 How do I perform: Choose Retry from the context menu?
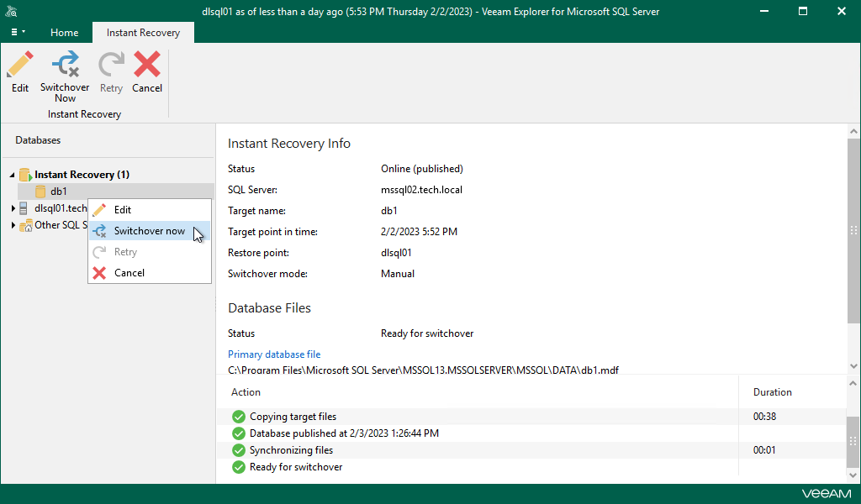150,252
